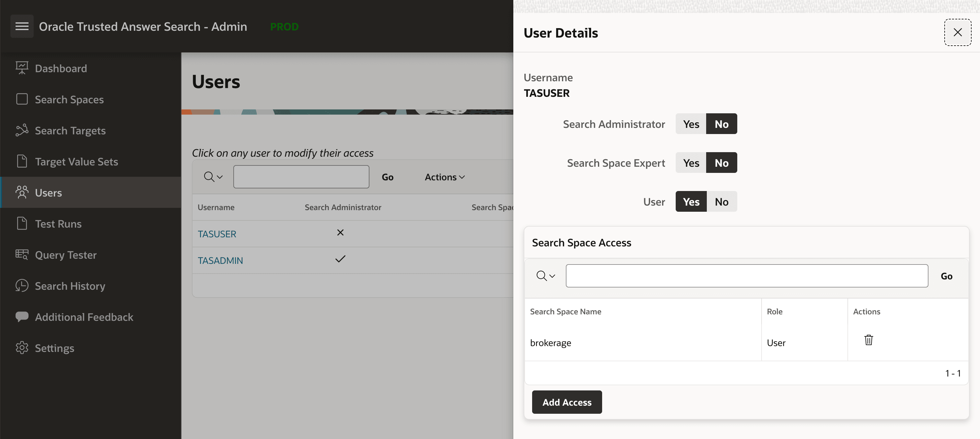
Task: Enable Search Space Expert for TASUSER
Action: (691, 162)
